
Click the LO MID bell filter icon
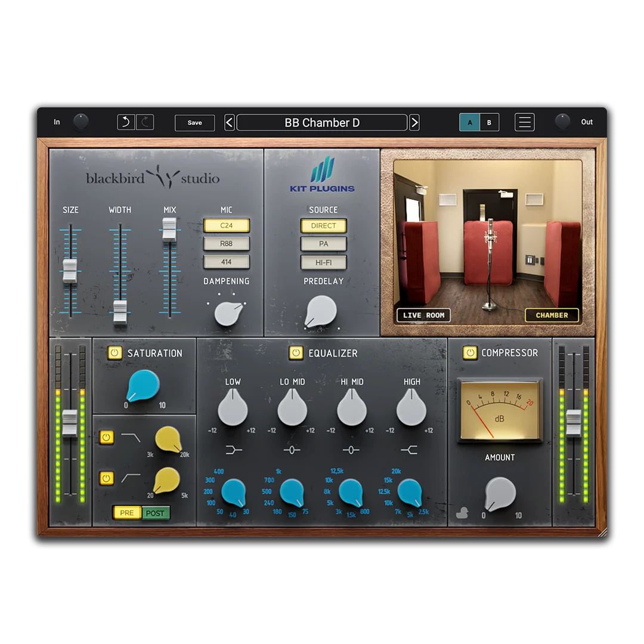292,450
